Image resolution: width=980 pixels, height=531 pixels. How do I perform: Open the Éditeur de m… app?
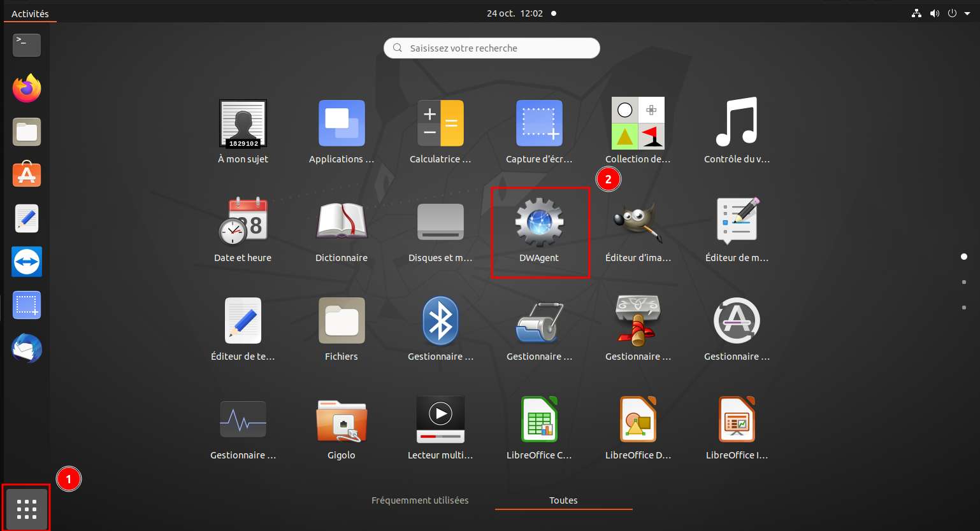pyautogui.click(x=737, y=230)
